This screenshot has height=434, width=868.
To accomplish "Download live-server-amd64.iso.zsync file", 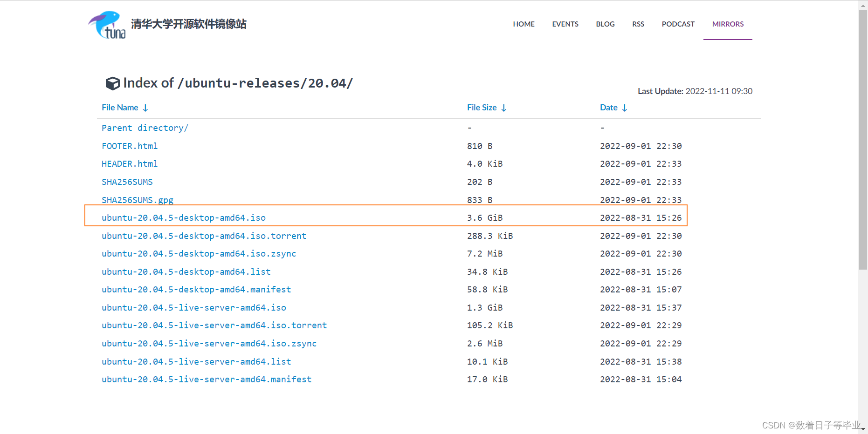I will 209,344.
